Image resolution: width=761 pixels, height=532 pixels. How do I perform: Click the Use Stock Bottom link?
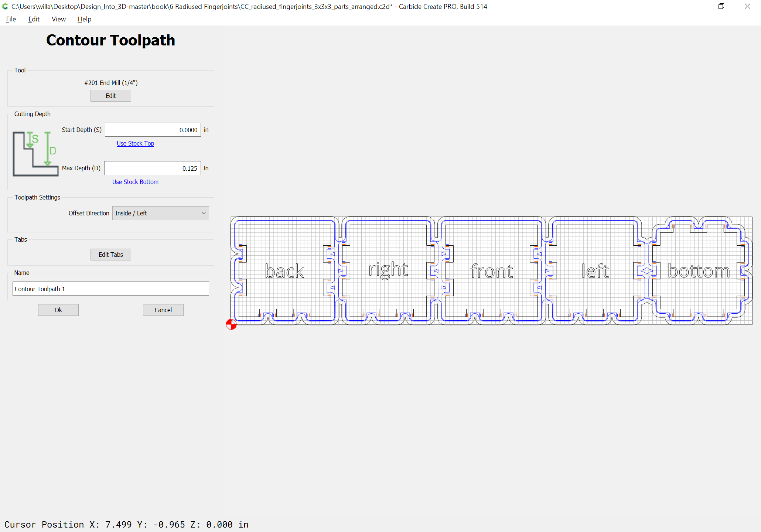point(135,182)
